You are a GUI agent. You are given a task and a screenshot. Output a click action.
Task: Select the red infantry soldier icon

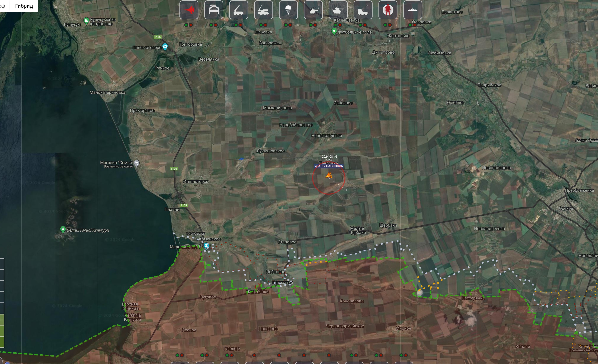[x=388, y=10]
